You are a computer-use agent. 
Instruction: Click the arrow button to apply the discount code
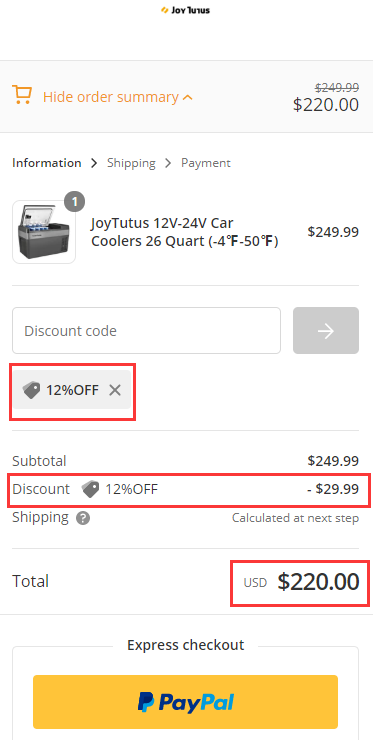click(326, 330)
